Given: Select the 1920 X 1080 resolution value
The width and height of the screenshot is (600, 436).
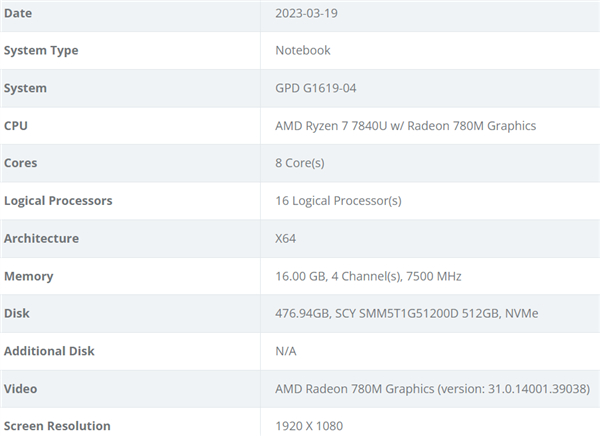Looking at the screenshot, I should click(309, 426).
